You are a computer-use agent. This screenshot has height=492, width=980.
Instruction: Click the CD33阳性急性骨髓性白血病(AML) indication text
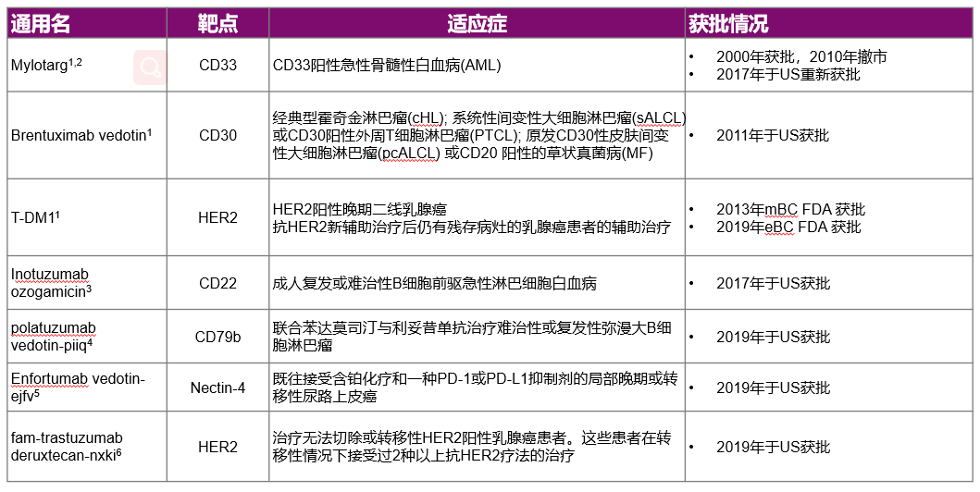click(387, 65)
